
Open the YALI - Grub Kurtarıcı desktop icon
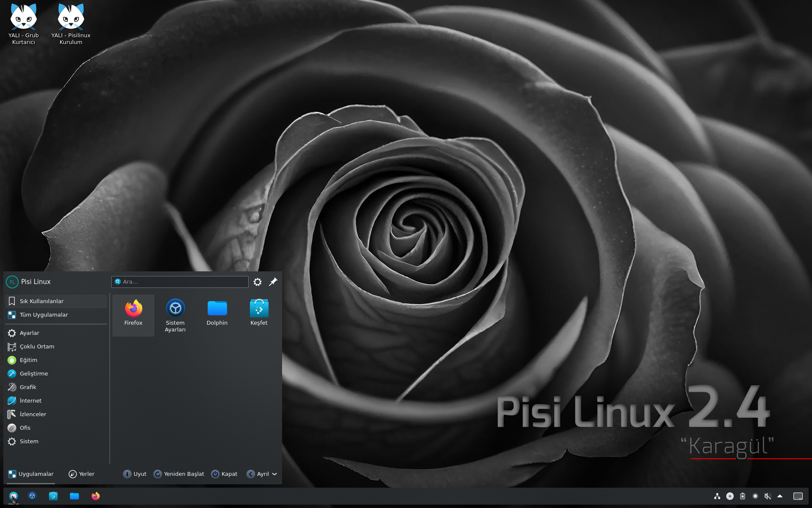pyautogui.click(x=24, y=24)
